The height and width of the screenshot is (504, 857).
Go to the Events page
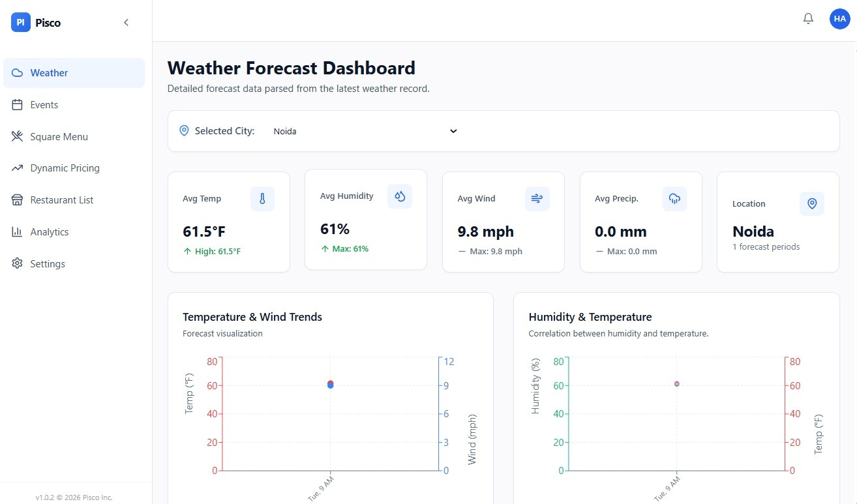click(x=44, y=105)
